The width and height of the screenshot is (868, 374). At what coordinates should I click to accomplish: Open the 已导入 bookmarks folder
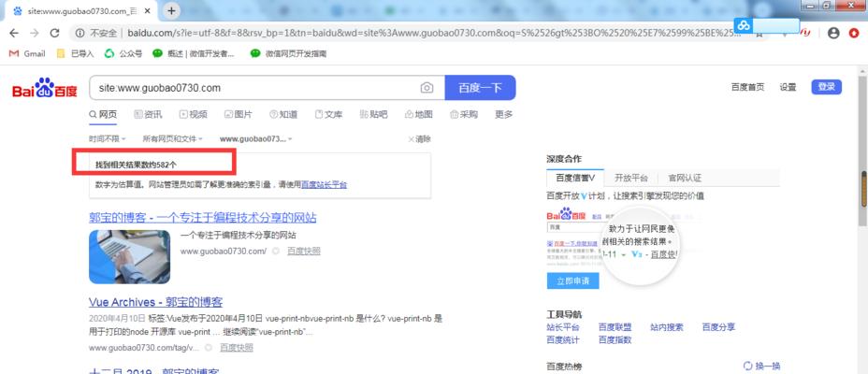click(76, 53)
